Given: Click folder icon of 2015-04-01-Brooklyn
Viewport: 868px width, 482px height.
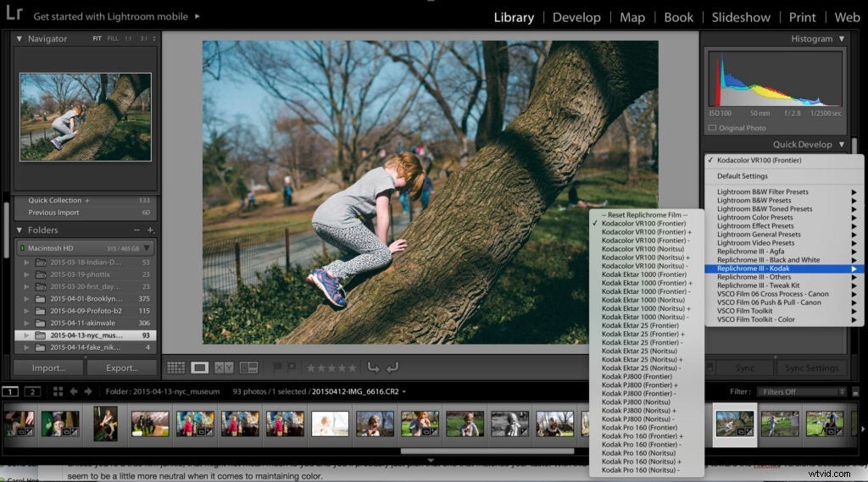Looking at the screenshot, I should (41, 299).
